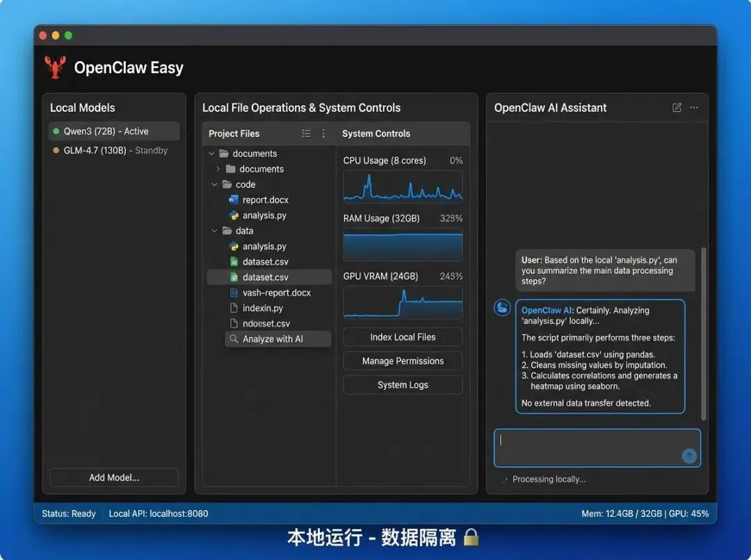Click the send arrow button in chat input
This screenshot has width=751, height=560.
pyautogui.click(x=689, y=456)
